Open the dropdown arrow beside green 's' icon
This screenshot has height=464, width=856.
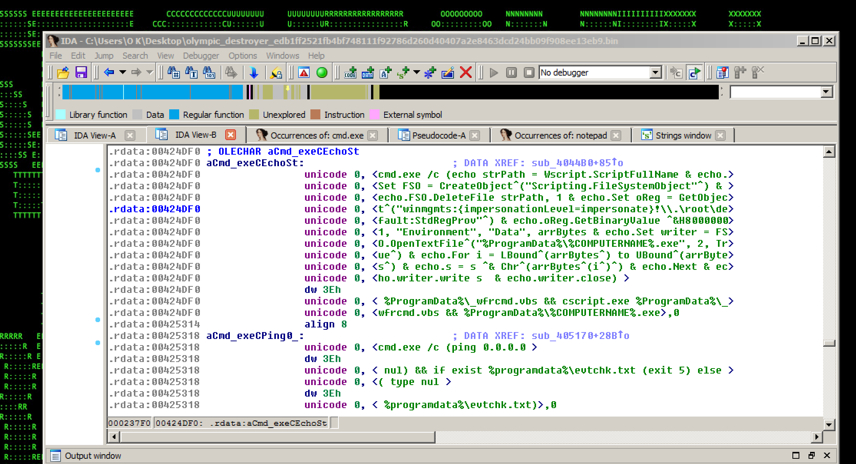click(417, 73)
